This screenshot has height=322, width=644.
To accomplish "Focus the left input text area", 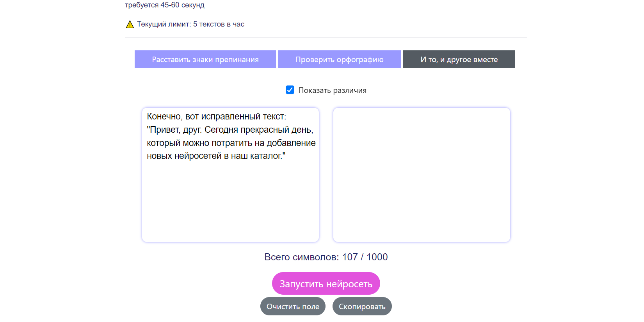I will point(231,175).
